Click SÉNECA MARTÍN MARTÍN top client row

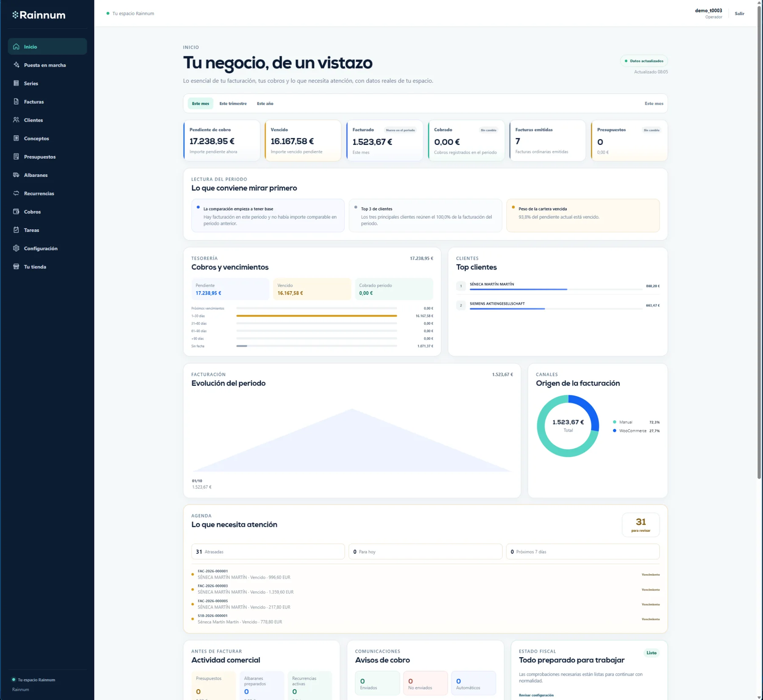click(558, 286)
